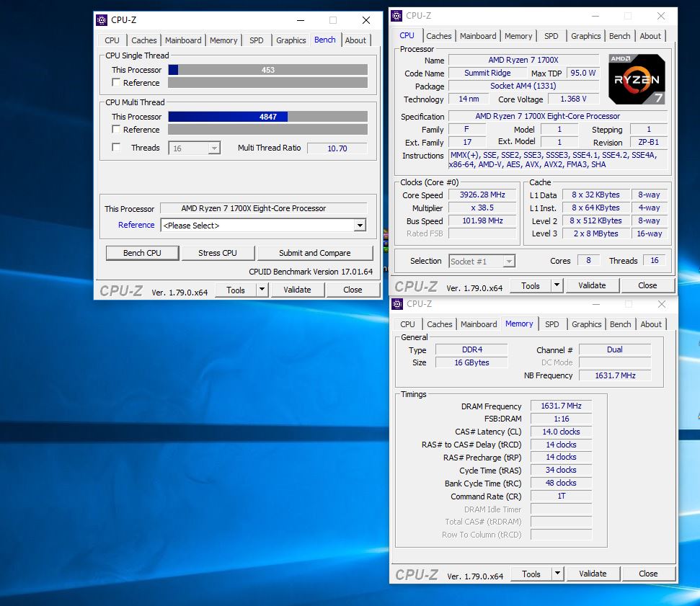
Task: Click the Close button in CPU window
Action: tap(647, 285)
